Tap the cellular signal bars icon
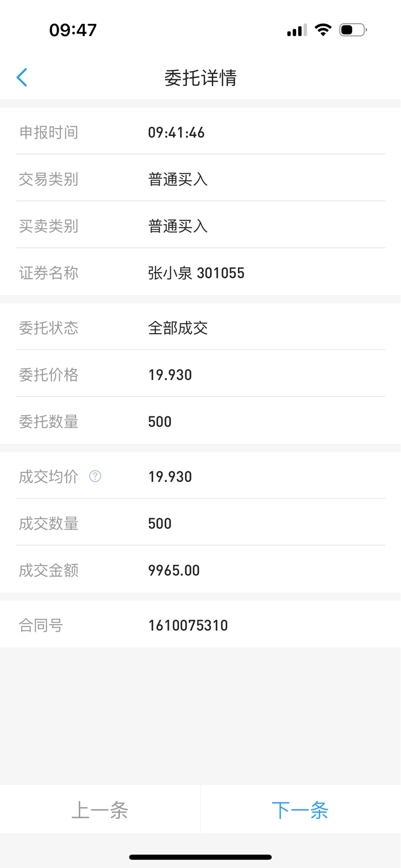Screen dimensions: 401x868 point(297,30)
